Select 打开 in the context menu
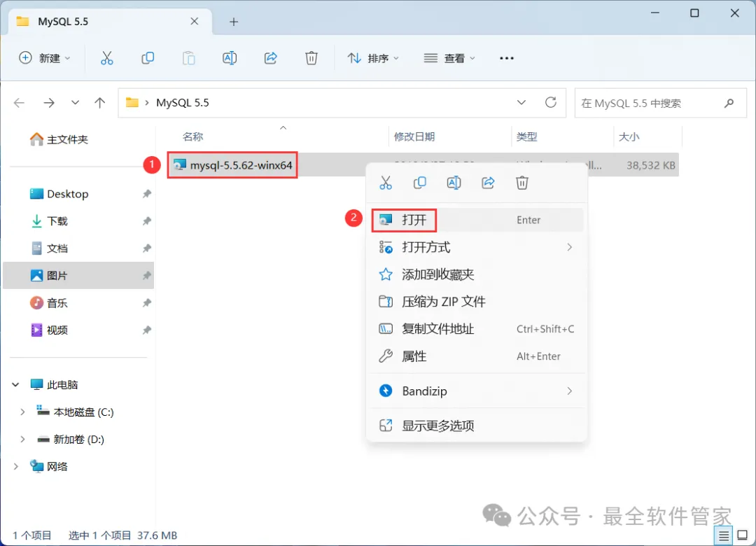This screenshot has height=546, width=756. pyautogui.click(x=477, y=220)
